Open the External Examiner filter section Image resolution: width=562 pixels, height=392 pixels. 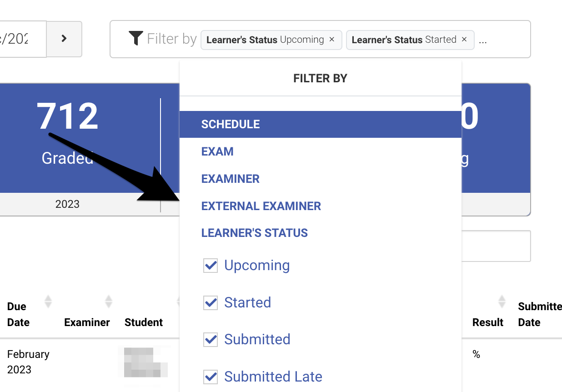click(x=261, y=206)
